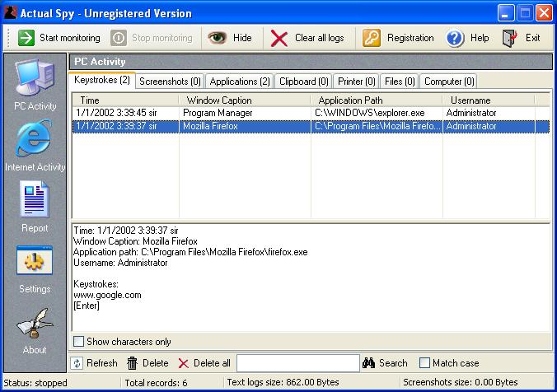Image resolution: width=557 pixels, height=392 pixels.
Task: Click the Help button text
Action: [x=480, y=38]
